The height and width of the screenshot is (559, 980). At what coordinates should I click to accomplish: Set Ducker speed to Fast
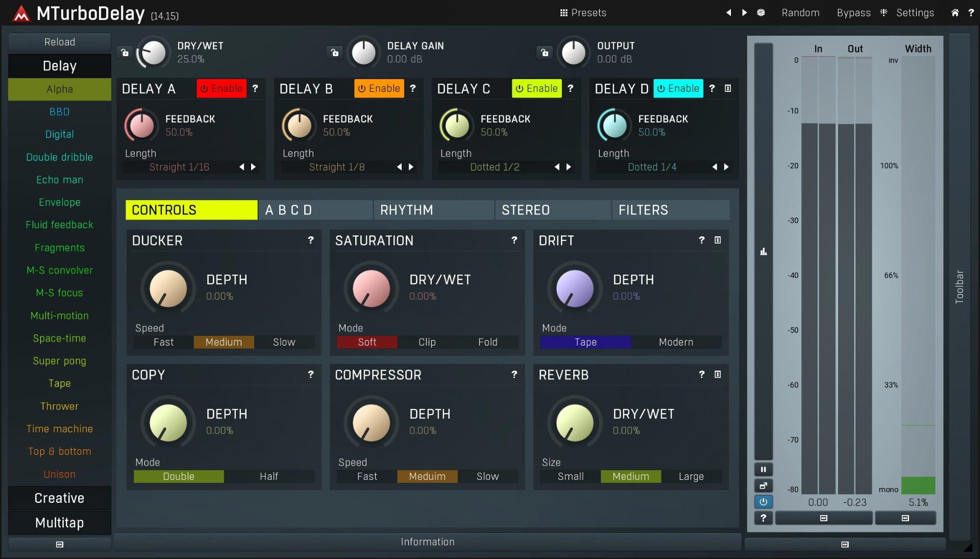164,342
